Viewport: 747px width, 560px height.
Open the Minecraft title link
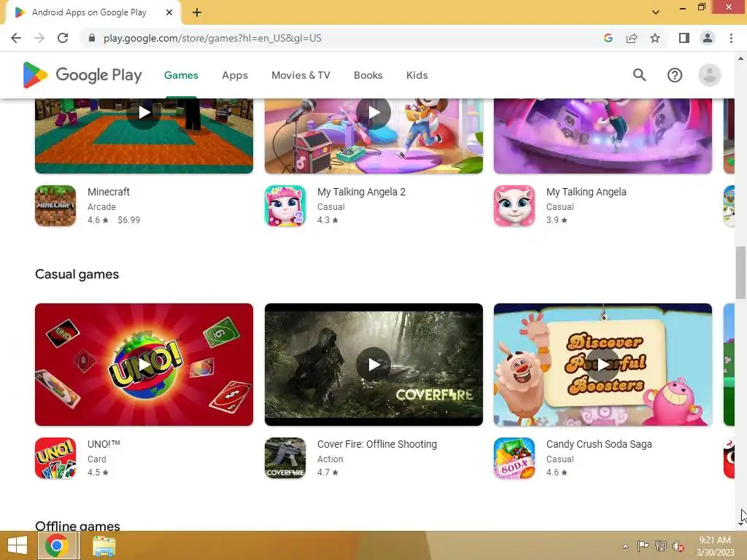(x=109, y=192)
